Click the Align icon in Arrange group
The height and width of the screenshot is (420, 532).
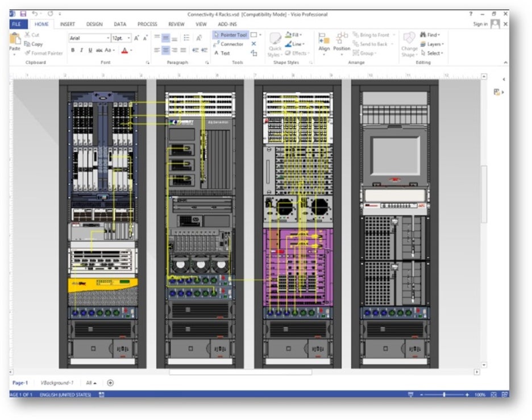(x=324, y=40)
